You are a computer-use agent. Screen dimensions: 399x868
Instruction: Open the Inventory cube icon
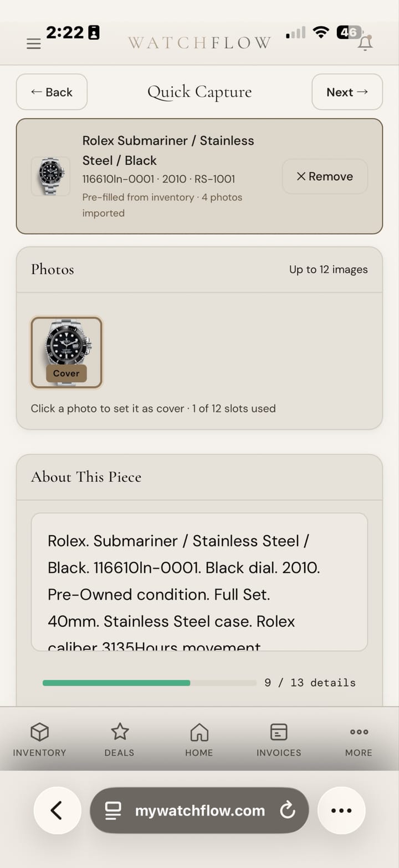coord(39,732)
